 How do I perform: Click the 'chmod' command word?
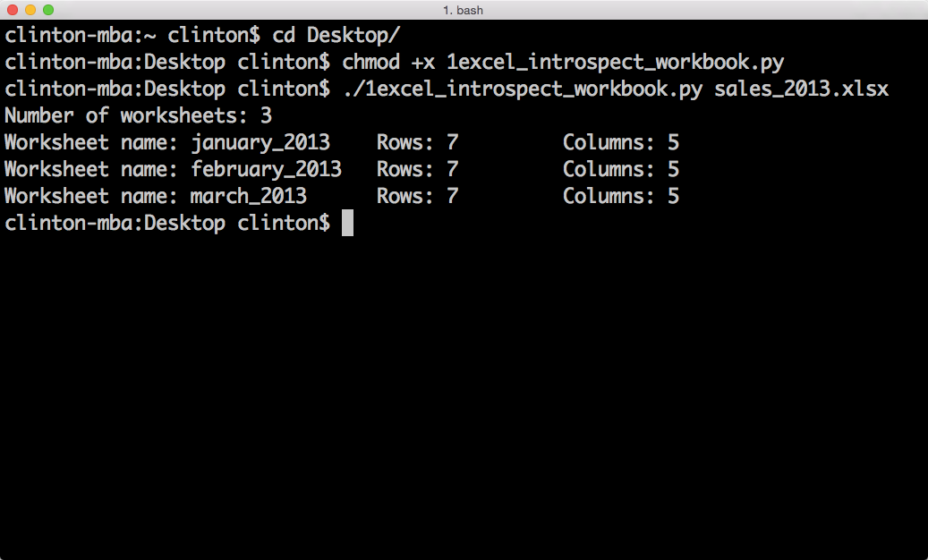tap(370, 63)
